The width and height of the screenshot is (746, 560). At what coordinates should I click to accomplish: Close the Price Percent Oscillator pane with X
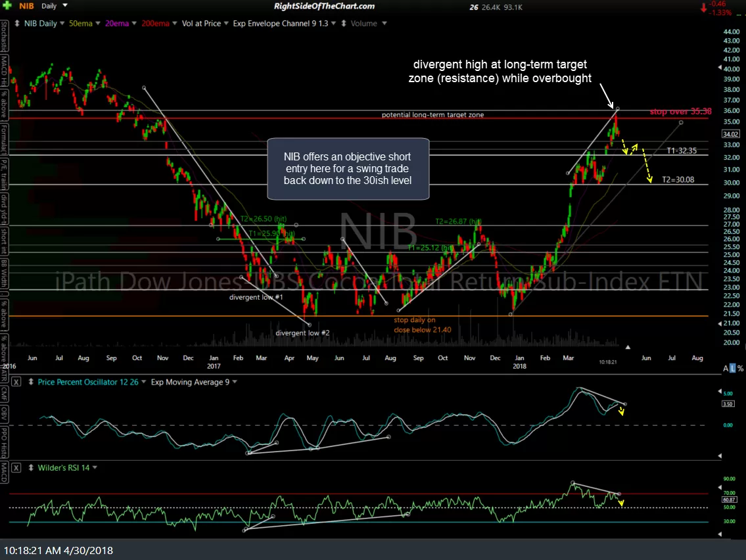tap(16, 382)
